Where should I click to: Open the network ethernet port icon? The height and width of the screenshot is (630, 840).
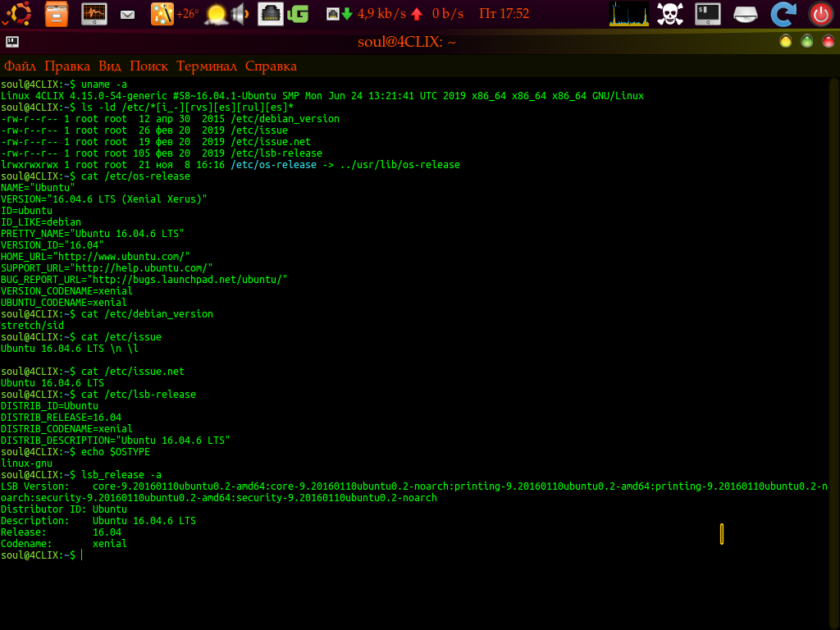271,14
